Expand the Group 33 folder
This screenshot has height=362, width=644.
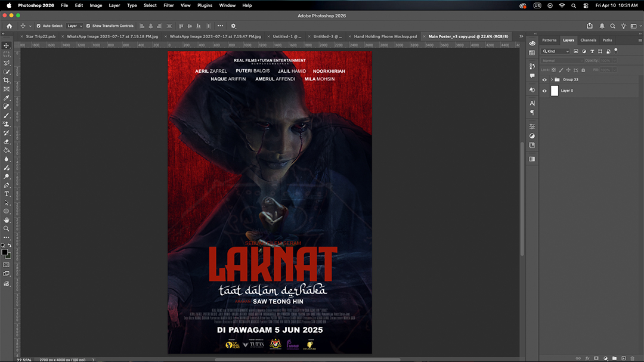[552, 80]
